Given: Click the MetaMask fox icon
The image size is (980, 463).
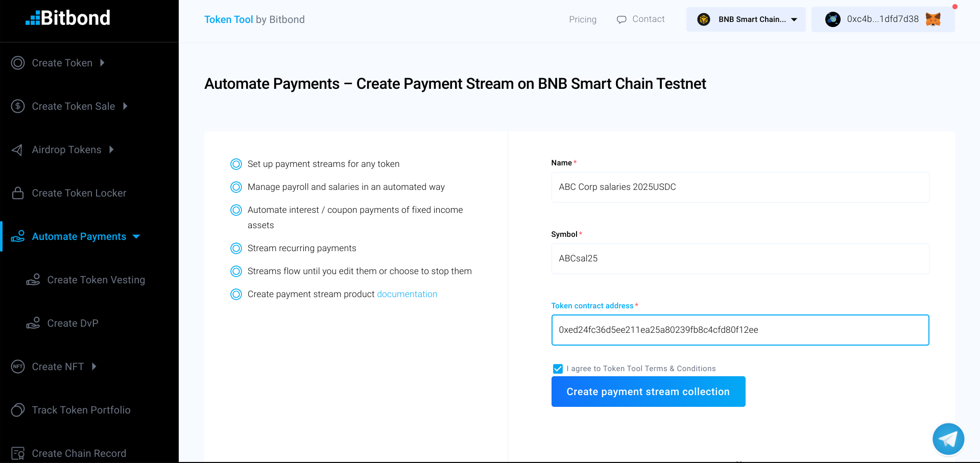Looking at the screenshot, I should 933,19.
